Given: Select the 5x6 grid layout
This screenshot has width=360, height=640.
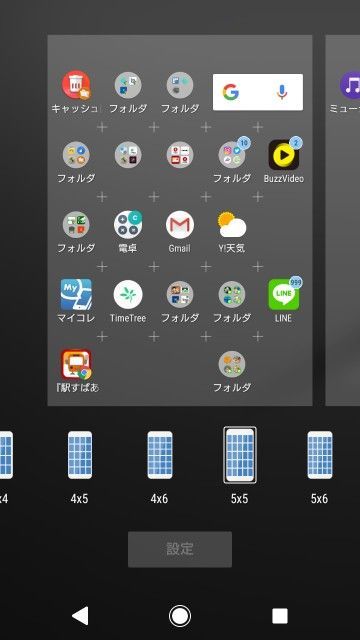Looking at the screenshot, I should pyautogui.click(x=320, y=455).
